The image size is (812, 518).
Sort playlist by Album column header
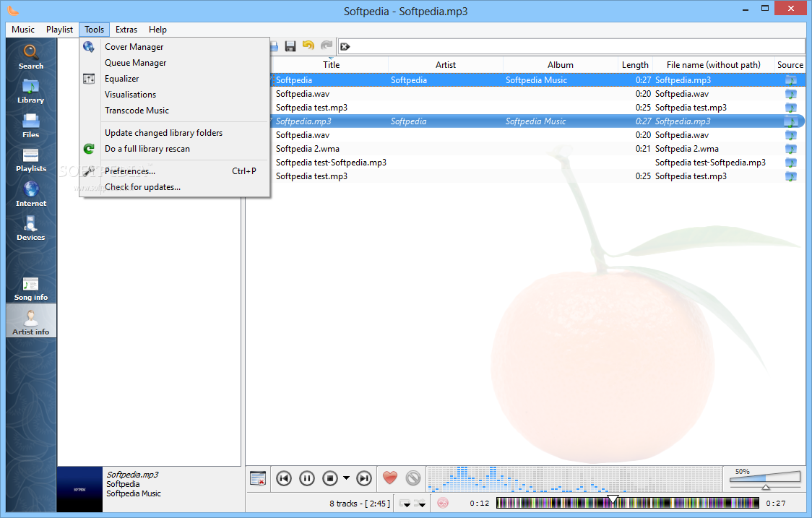pyautogui.click(x=561, y=65)
